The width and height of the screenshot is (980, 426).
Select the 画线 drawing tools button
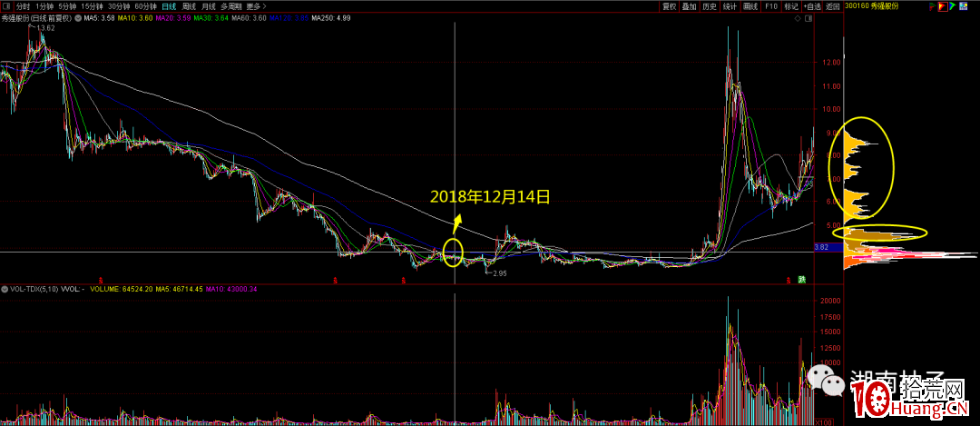[750, 6]
